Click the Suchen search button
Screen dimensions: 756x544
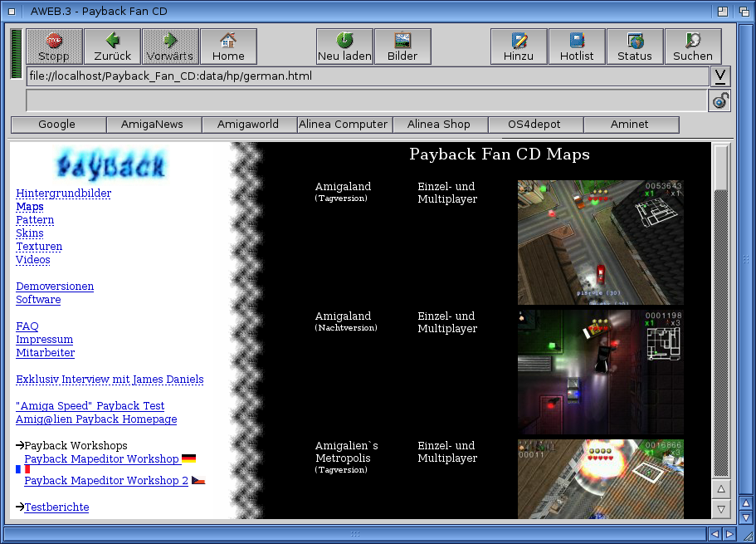point(693,47)
